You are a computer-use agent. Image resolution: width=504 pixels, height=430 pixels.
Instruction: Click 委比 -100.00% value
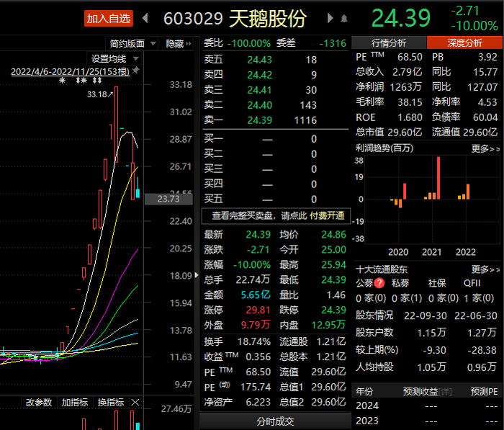pyautogui.click(x=249, y=43)
